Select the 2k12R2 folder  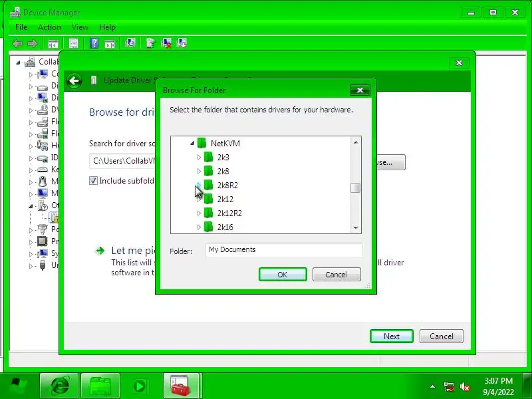tap(229, 213)
